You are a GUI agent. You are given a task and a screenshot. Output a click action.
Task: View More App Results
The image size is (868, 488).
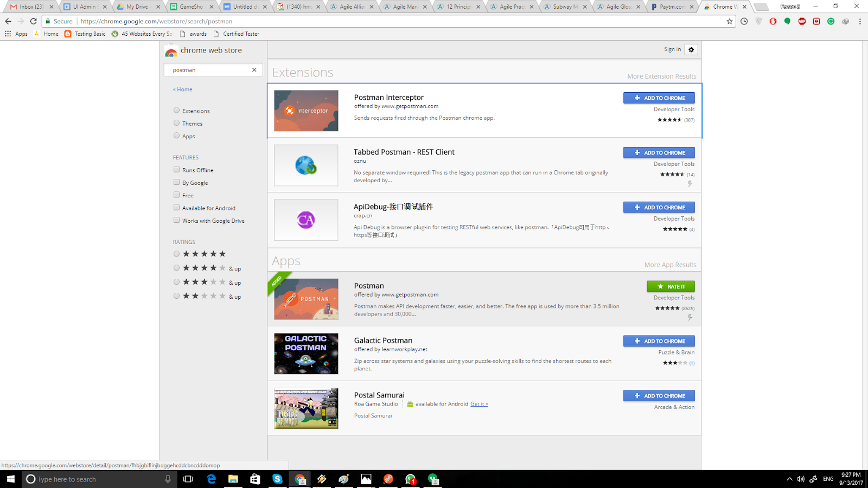click(x=671, y=265)
